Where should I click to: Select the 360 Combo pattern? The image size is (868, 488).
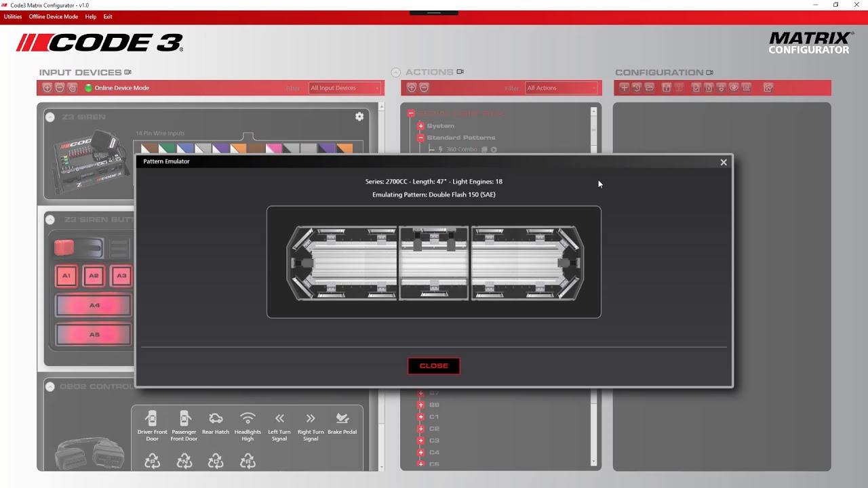(462, 149)
